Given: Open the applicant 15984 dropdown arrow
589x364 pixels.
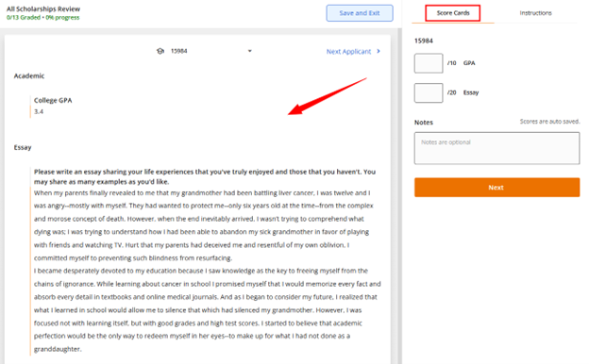Looking at the screenshot, I should [x=250, y=51].
